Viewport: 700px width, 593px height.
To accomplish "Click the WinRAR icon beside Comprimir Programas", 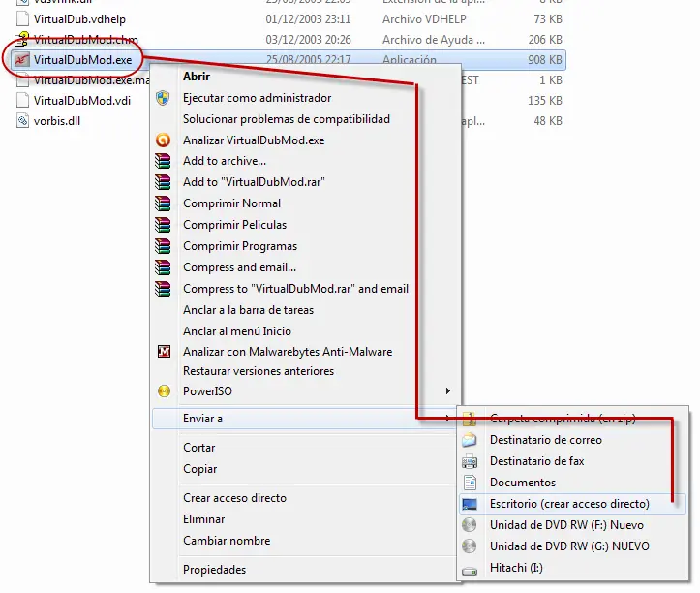I will tap(163, 246).
